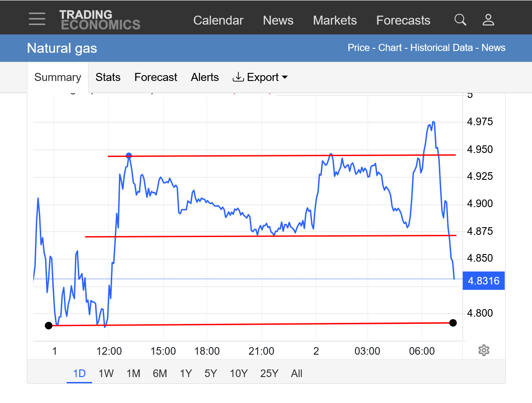
Task: Open the user account icon
Action: tap(488, 20)
